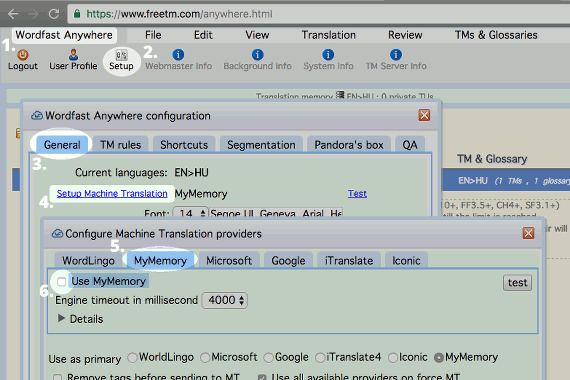Open the Wordfast Anywhere menu tab
Image resolution: width=570 pixels, height=380 pixels.
pos(64,35)
